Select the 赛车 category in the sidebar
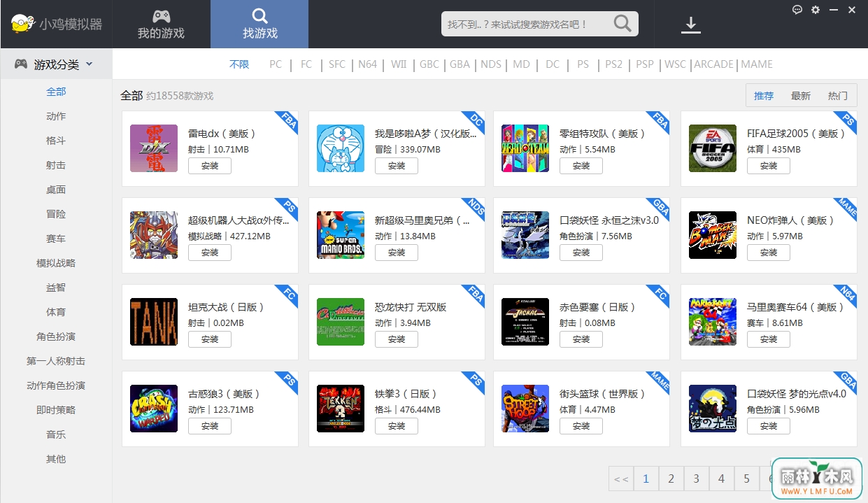Viewport: 868px width, 503px height. click(56, 239)
